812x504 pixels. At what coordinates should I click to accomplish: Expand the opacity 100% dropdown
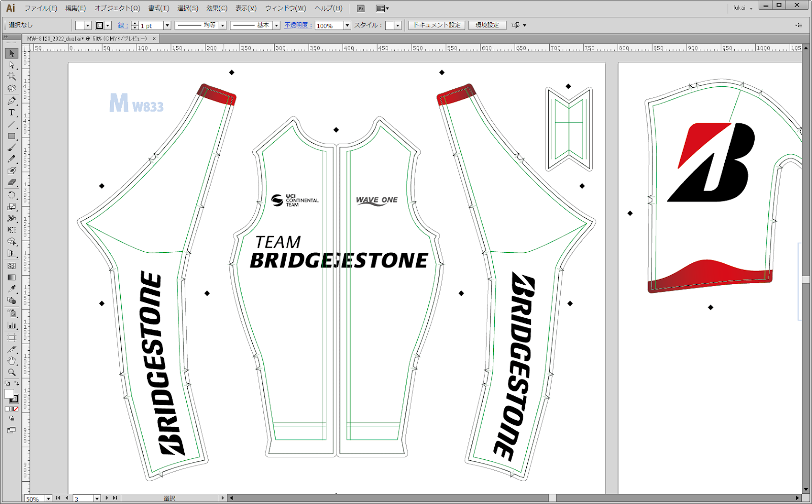click(x=348, y=25)
